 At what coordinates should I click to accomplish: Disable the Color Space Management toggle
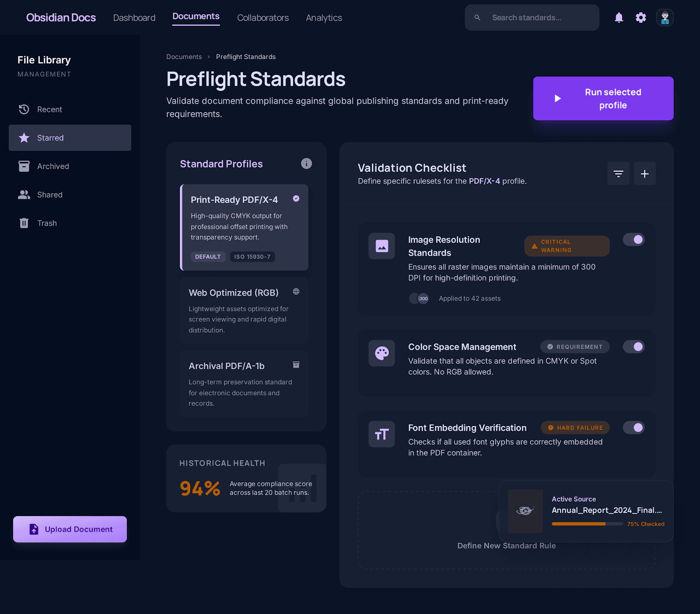click(633, 346)
